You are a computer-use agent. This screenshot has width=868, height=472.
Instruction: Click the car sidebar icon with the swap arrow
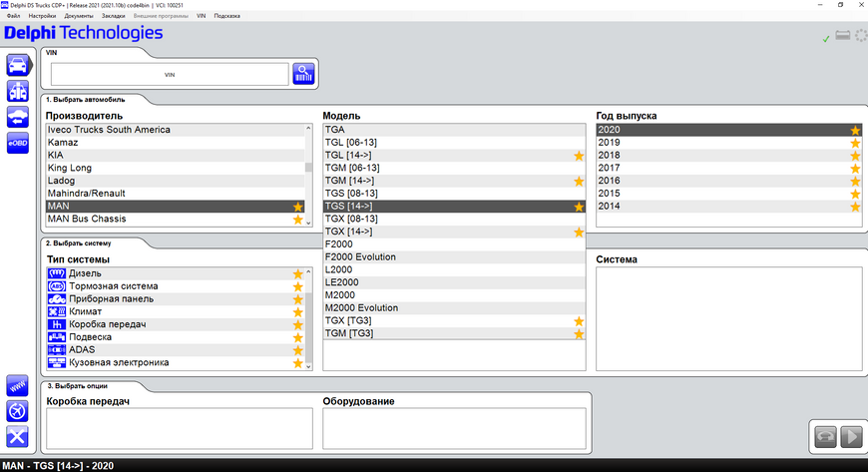pos(18,117)
